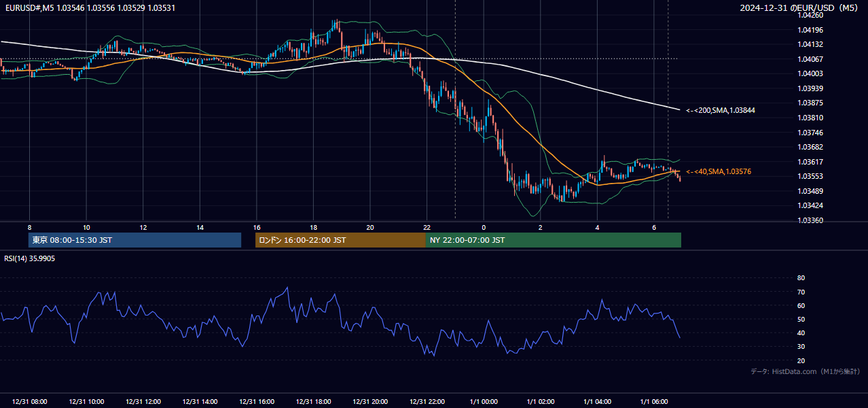Click the 12/31 12:00 time axis label
868x408 pixels.
coord(143,402)
